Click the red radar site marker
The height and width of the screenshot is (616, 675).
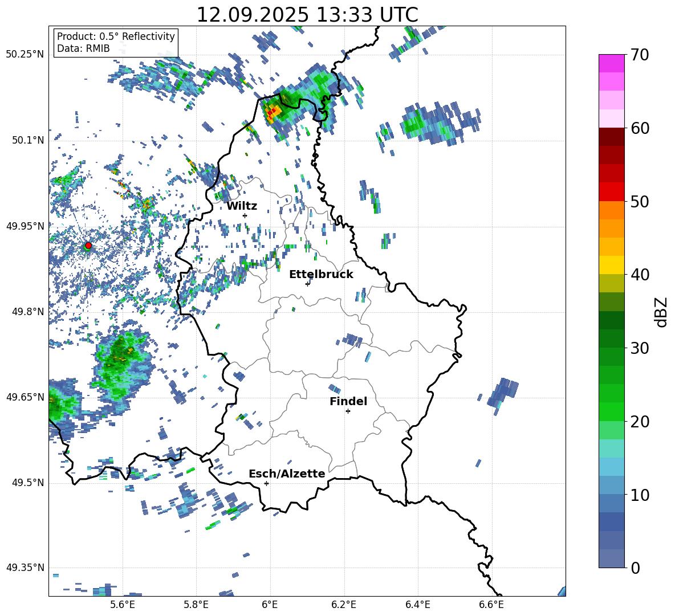click(88, 246)
